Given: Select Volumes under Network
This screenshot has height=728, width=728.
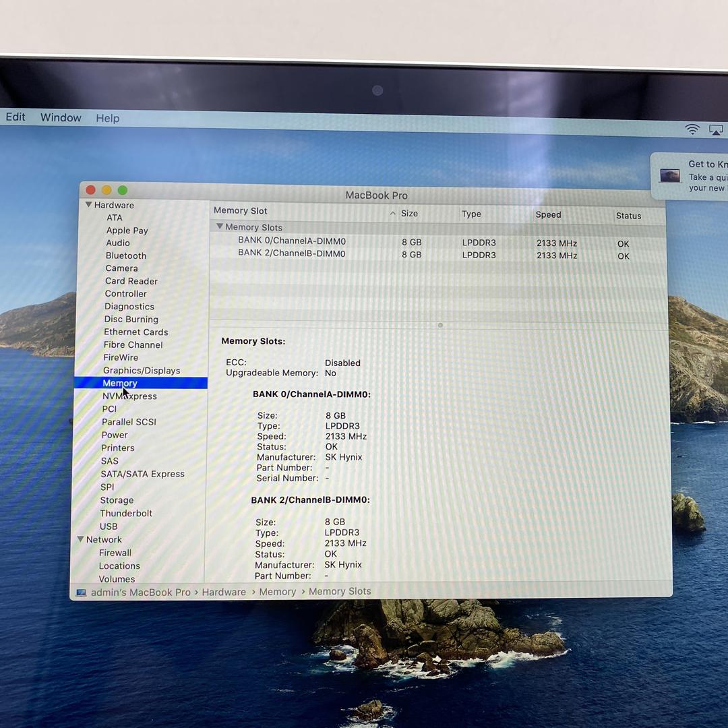Looking at the screenshot, I should 117,579.
